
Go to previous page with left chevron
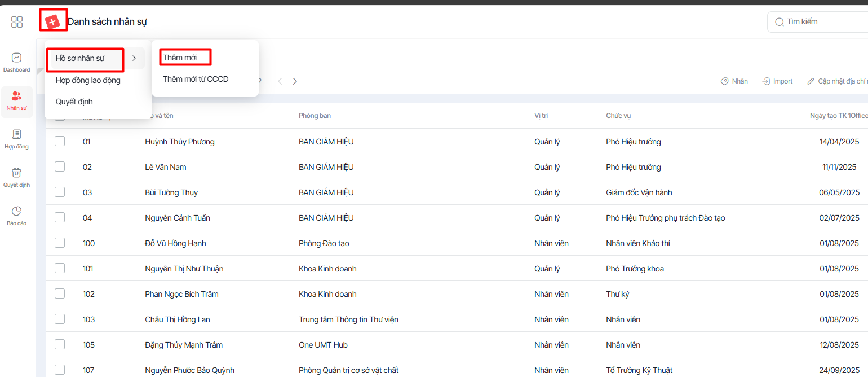[280, 81]
